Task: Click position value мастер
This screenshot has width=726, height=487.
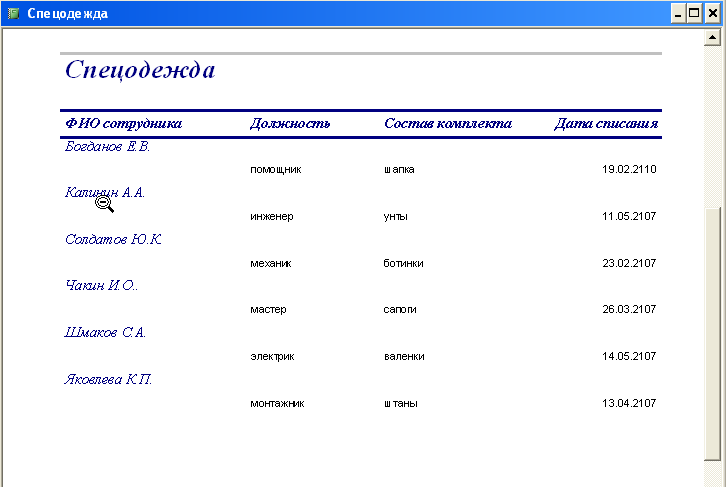Action: pyautogui.click(x=268, y=310)
